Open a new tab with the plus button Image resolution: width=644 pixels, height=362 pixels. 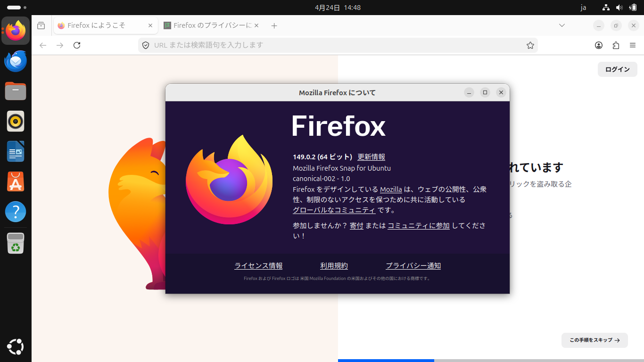click(x=274, y=25)
